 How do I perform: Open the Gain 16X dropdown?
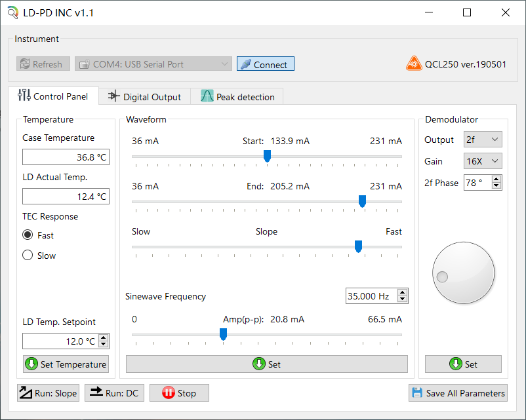tap(483, 161)
